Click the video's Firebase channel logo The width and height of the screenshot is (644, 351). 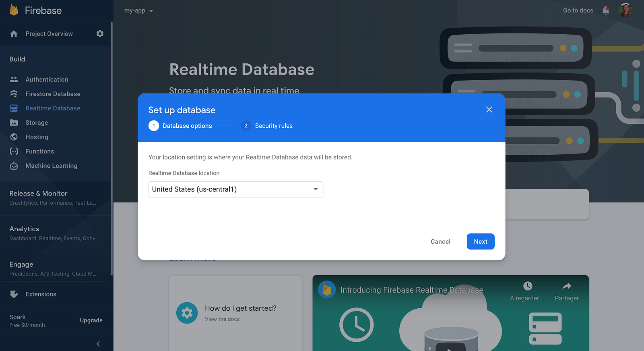click(327, 290)
